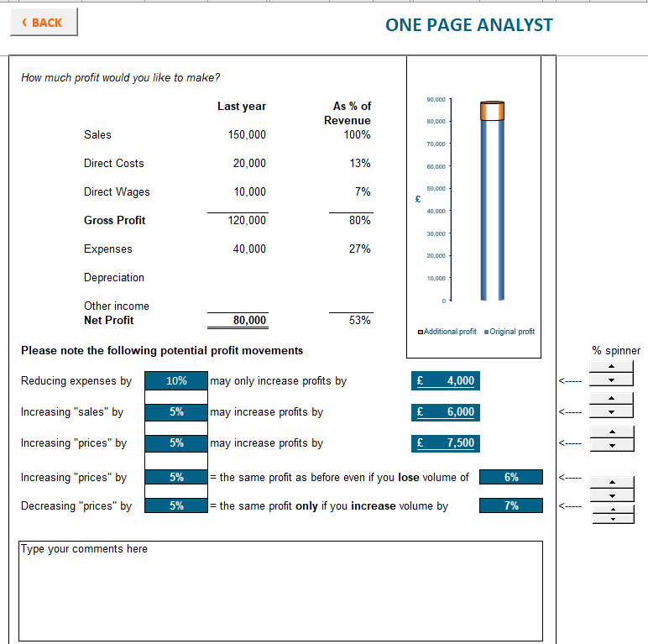The height and width of the screenshot is (644, 648).
Task: Select the 5% cell for decreasing prices
Action: (x=176, y=506)
